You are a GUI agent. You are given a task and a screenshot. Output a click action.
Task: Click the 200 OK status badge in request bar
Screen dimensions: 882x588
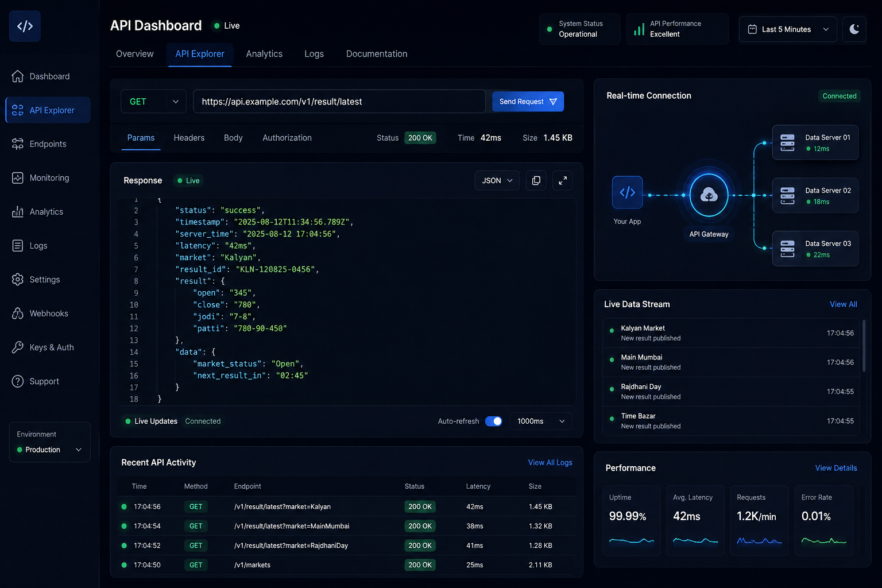click(x=420, y=138)
